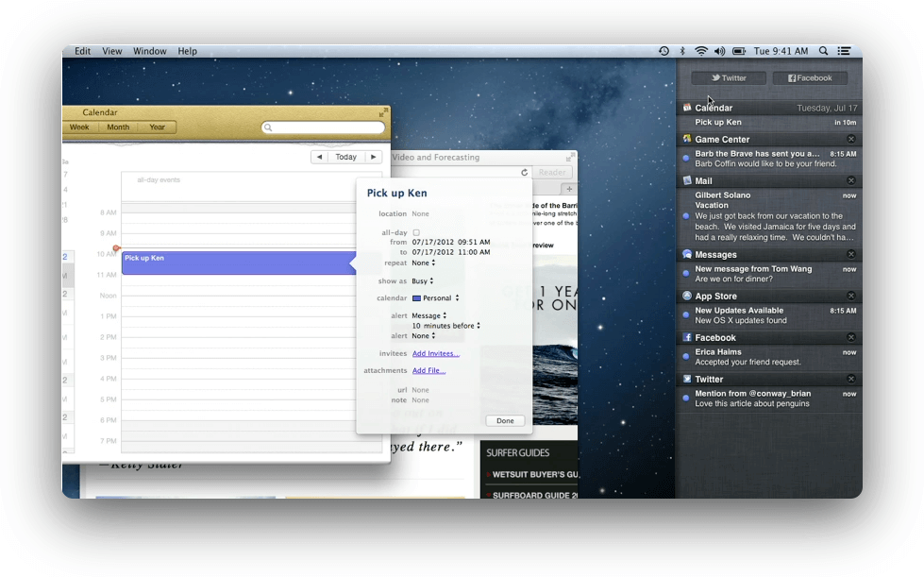Click the Add File link

[x=428, y=371]
